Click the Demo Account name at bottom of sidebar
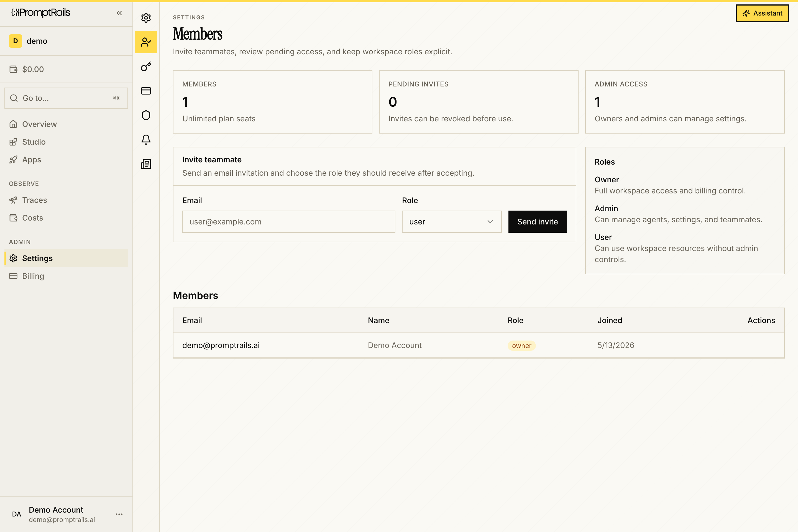The image size is (798, 532). coord(56,510)
